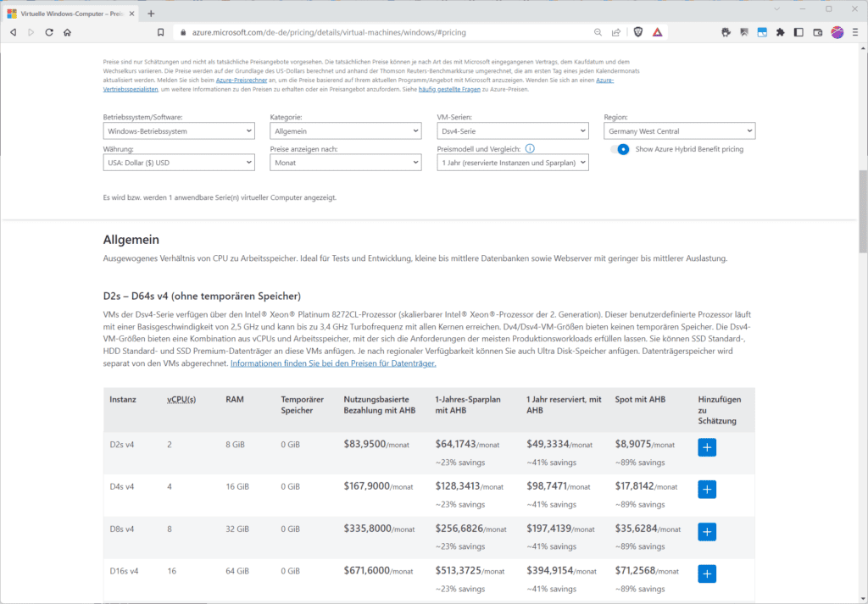Open the Preismodell dropdown showing 1 Jahr
Screen dimensions: 868x604
pos(513,163)
